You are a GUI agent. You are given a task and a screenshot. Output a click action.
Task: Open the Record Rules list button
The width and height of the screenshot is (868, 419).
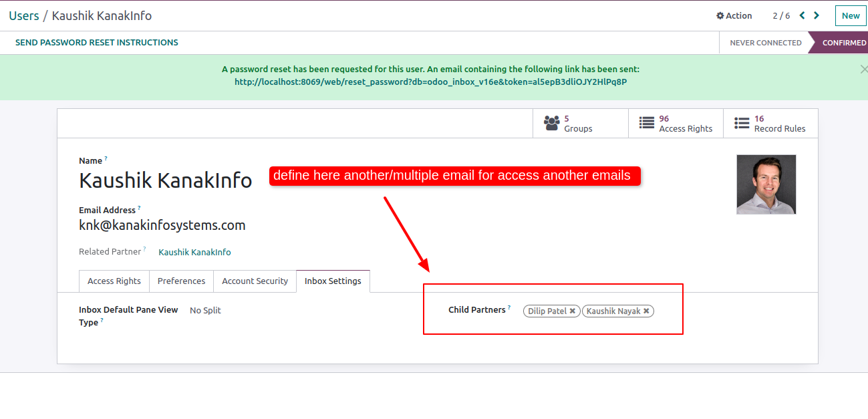click(770, 124)
